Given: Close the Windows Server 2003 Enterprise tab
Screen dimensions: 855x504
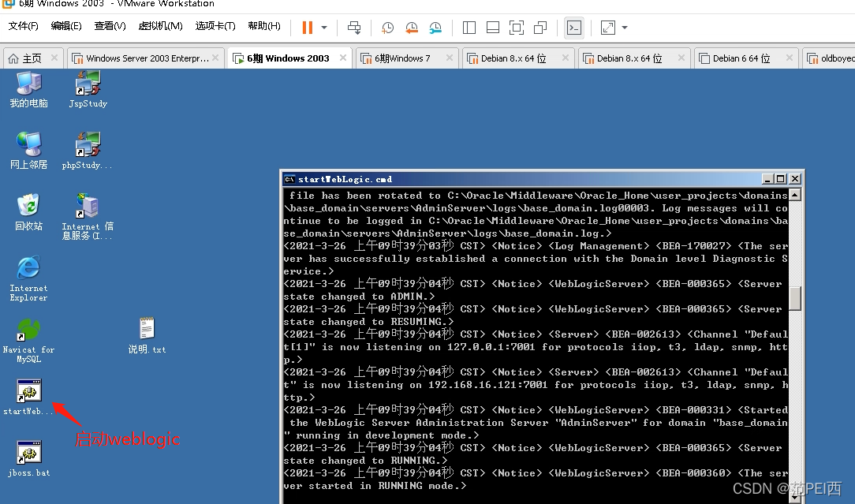Looking at the screenshot, I should click(x=215, y=58).
